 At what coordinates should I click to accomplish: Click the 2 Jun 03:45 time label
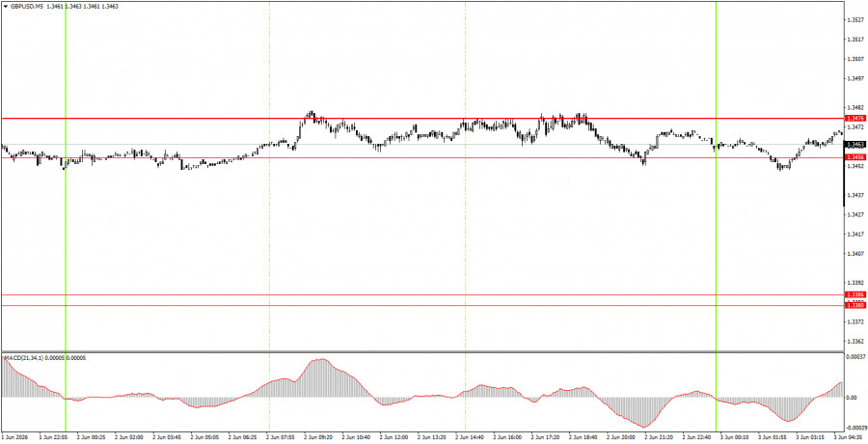click(x=166, y=437)
